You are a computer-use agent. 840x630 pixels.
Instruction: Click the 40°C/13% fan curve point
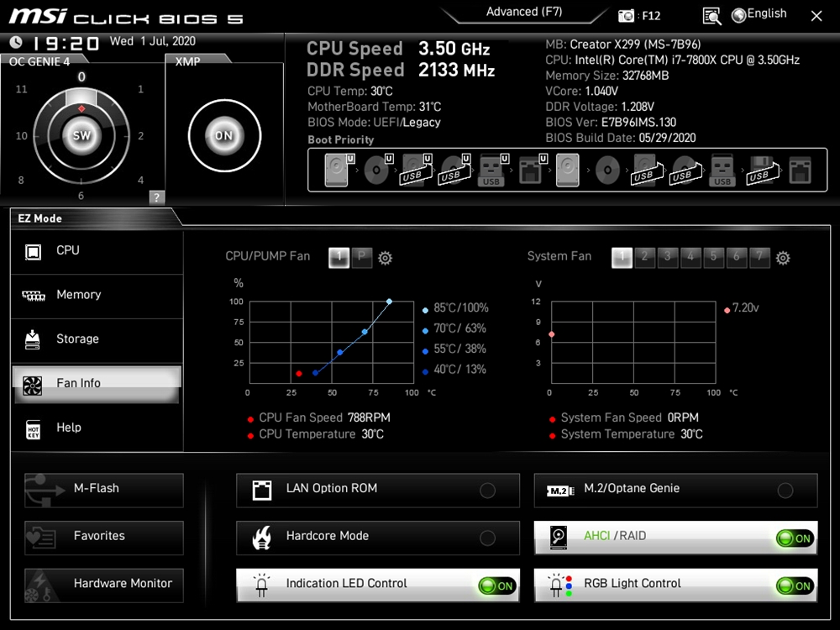(316, 373)
